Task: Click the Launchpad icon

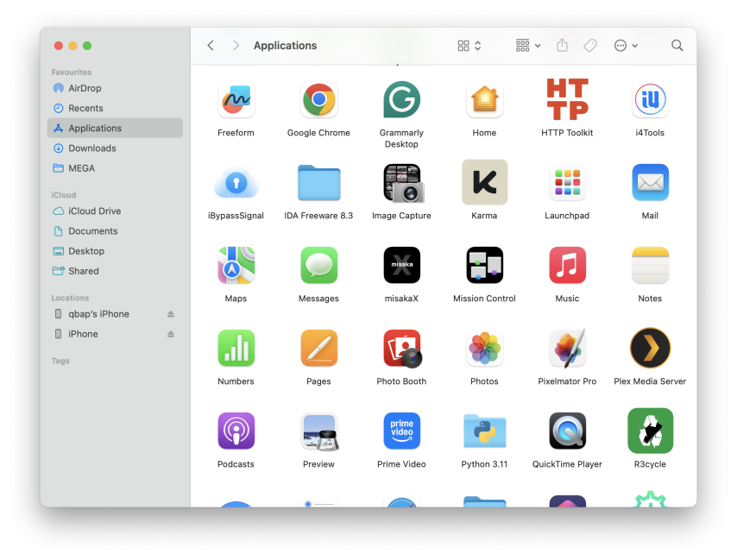Action: pyautogui.click(x=567, y=182)
